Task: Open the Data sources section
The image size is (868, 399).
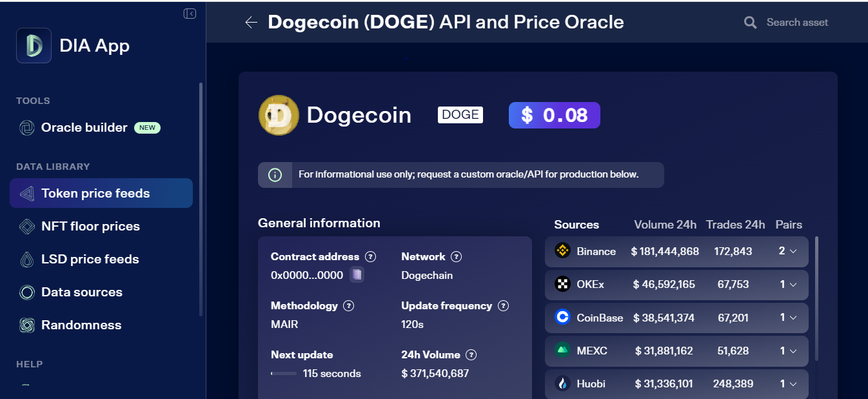Action: pos(81,292)
